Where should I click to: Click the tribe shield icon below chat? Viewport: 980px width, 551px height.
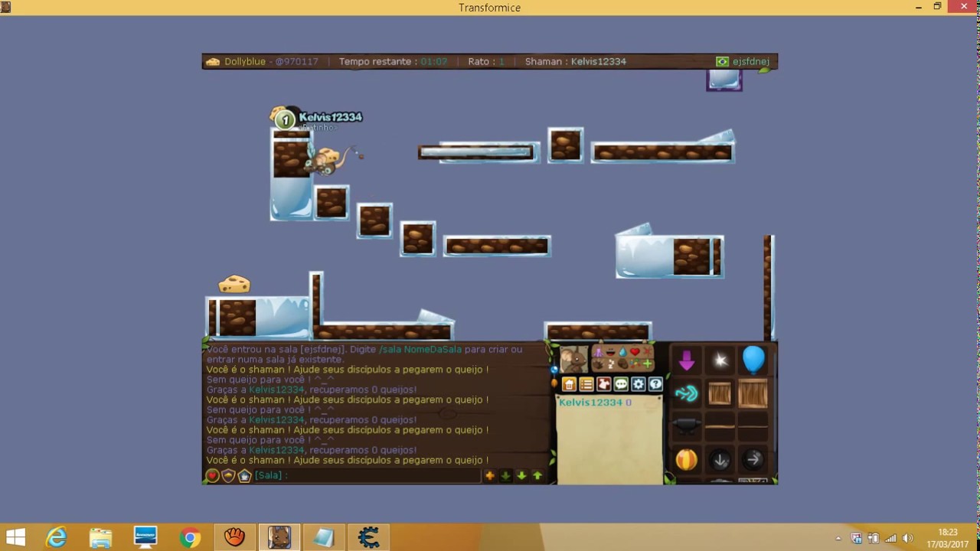[228, 475]
